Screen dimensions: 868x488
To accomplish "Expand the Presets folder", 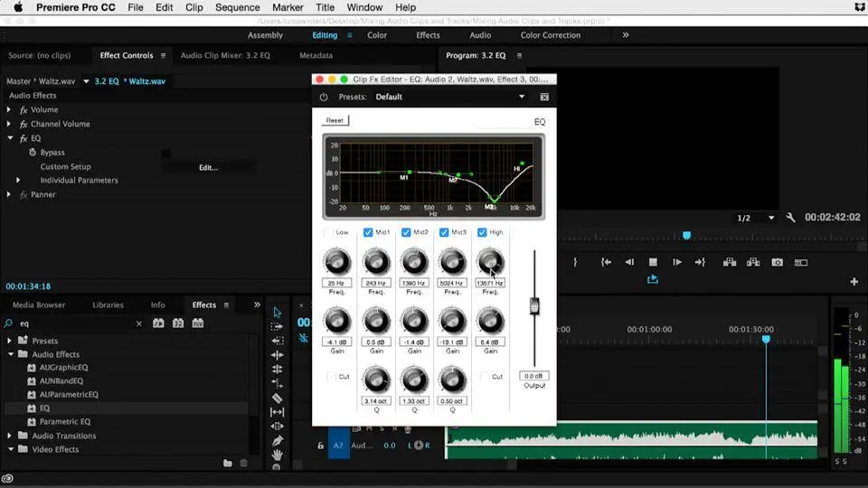I will point(9,341).
